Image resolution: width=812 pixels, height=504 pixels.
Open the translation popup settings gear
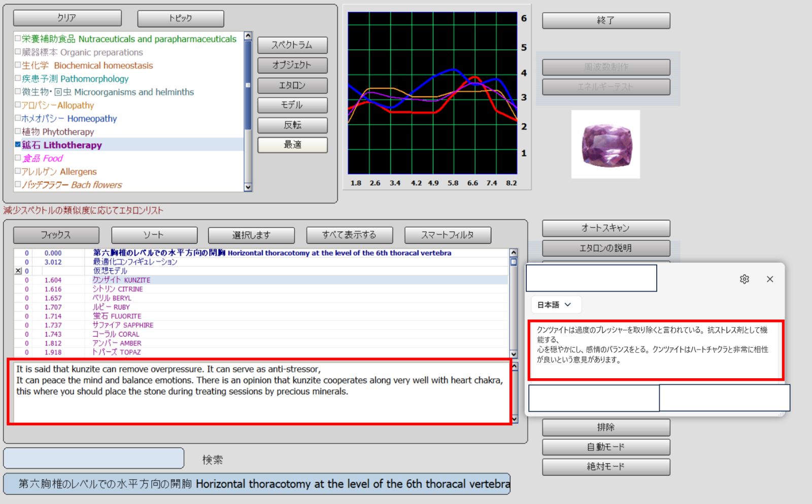point(744,279)
